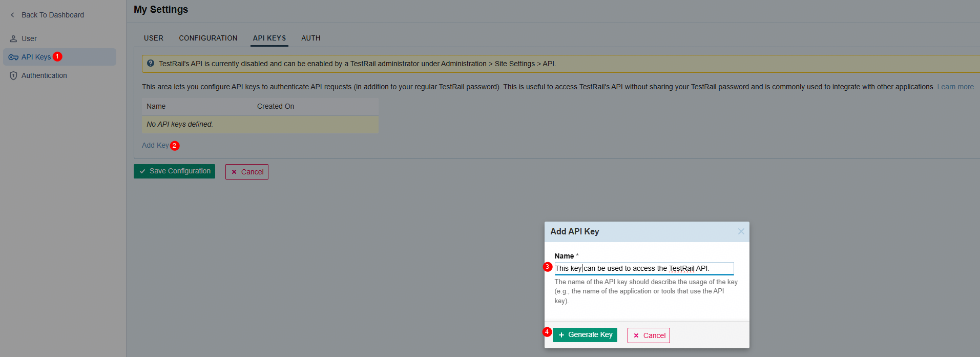Focus the API key Name input field
Viewport: 980px width, 357px height.
tap(644, 268)
